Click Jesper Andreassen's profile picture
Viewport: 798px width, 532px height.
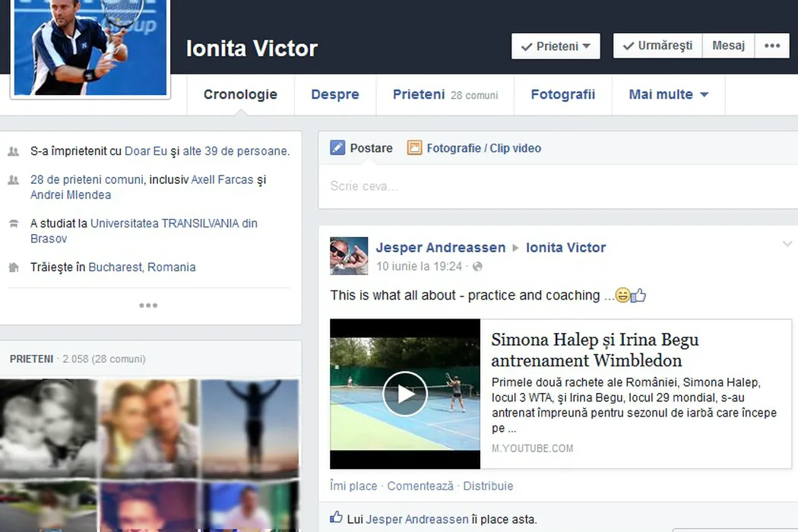(x=349, y=256)
